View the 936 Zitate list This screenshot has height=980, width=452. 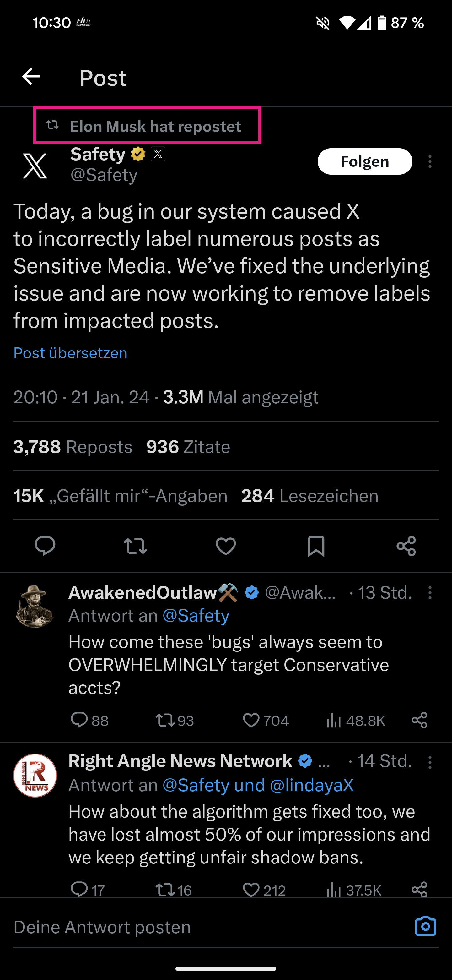tap(188, 447)
